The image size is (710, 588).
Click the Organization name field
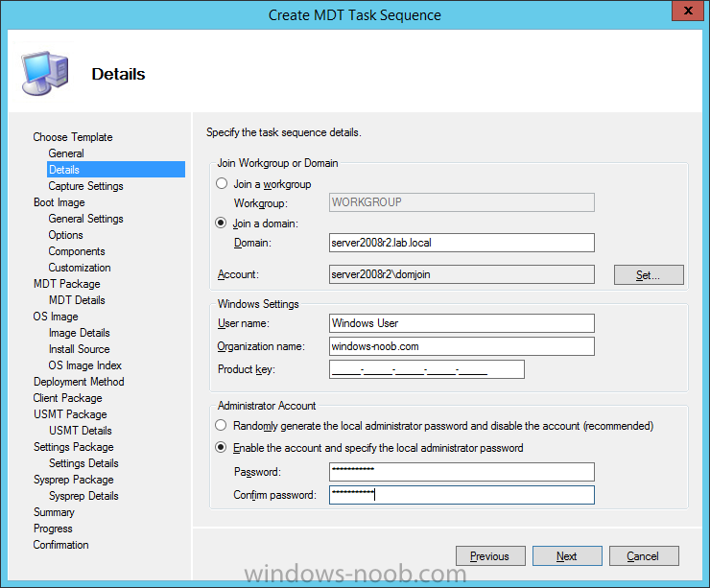point(461,346)
